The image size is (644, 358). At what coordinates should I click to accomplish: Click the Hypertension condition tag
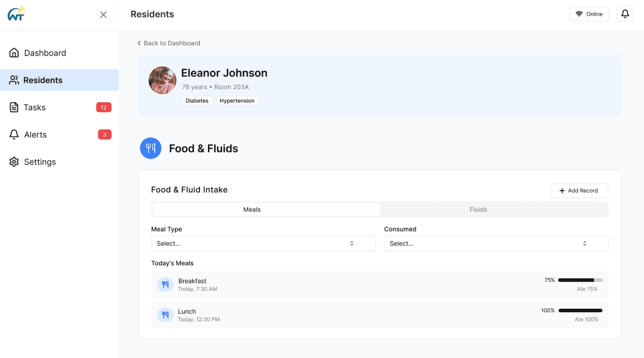coord(237,101)
